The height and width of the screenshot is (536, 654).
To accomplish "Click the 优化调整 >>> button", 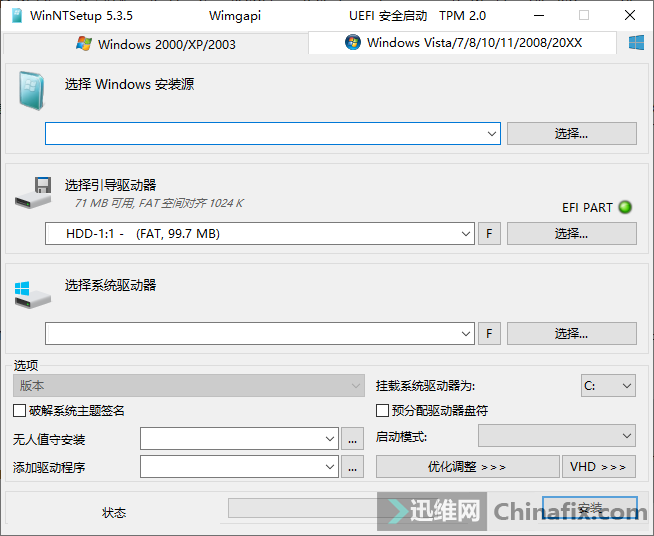I will 468,466.
